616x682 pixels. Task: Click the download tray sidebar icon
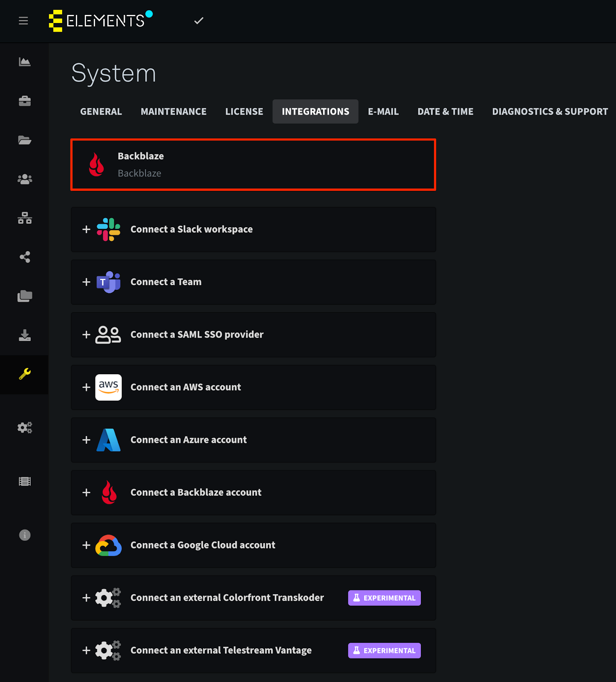(x=25, y=335)
